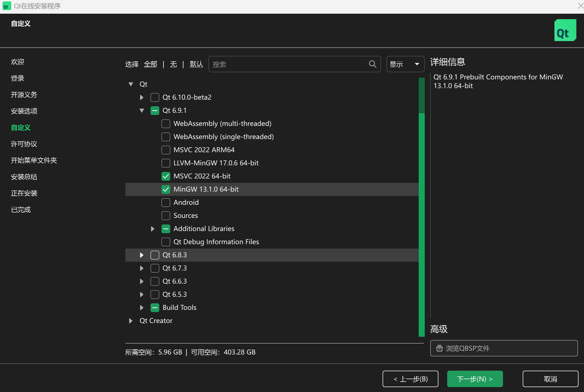Click the 下一步(N) button
This screenshot has width=584, height=392.
pos(475,379)
